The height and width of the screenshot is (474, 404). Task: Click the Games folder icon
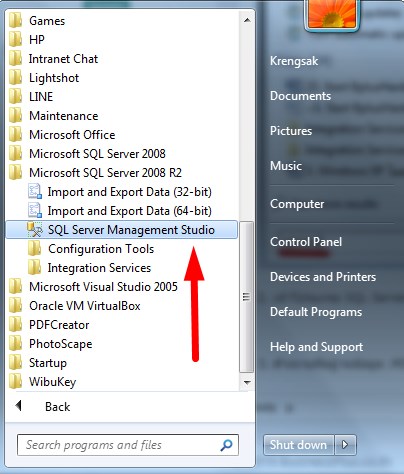pos(15,21)
